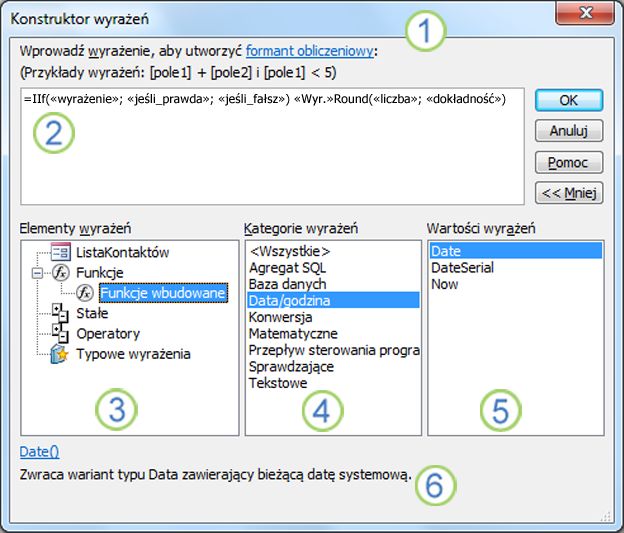Select Stałe in the elements tree
The width and height of the screenshot is (624, 533).
point(92,313)
